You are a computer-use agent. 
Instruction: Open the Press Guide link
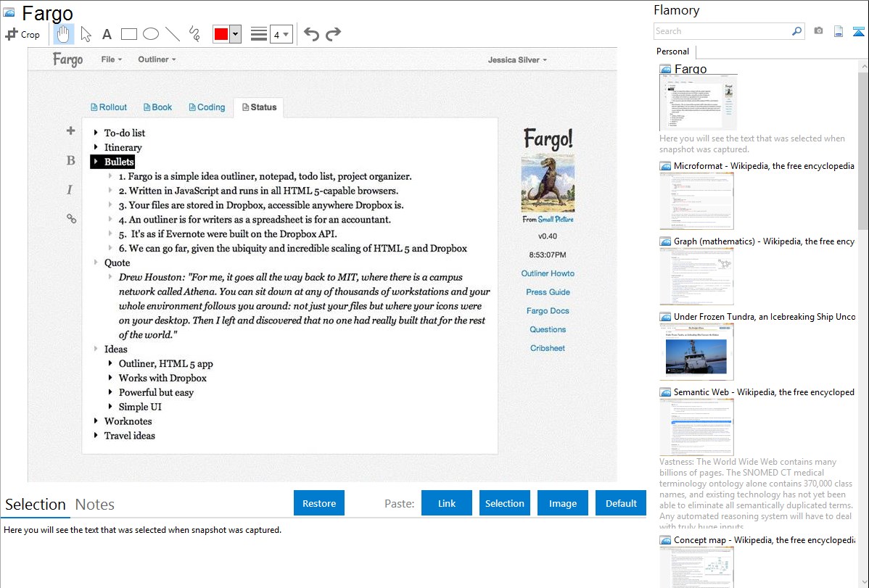pyautogui.click(x=548, y=292)
